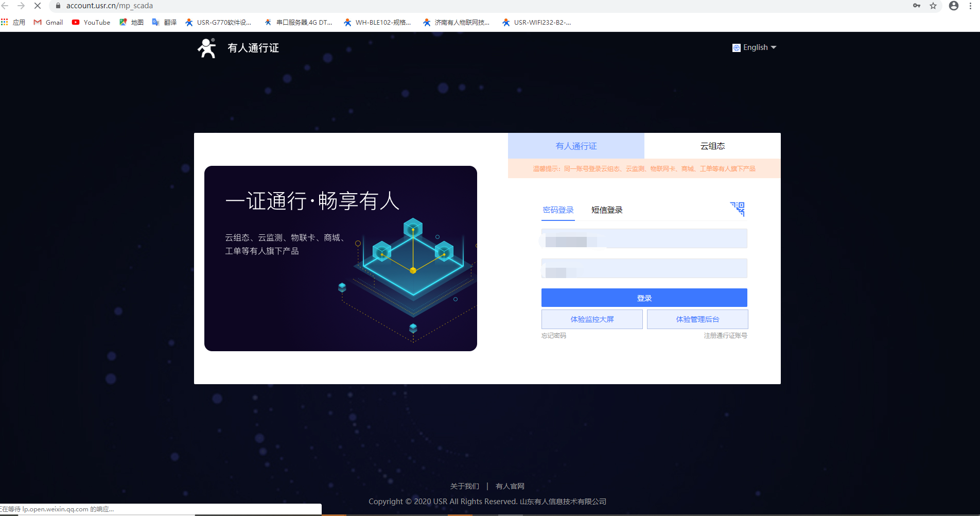Switch to 短信登录 SMS login tab

coord(607,210)
